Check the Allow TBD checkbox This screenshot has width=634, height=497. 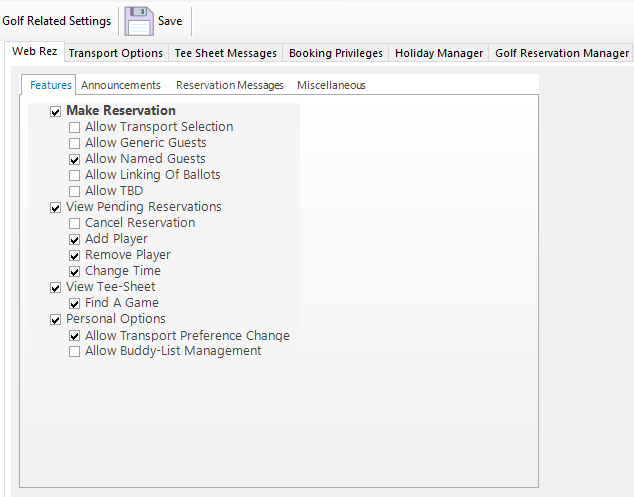tap(75, 191)
